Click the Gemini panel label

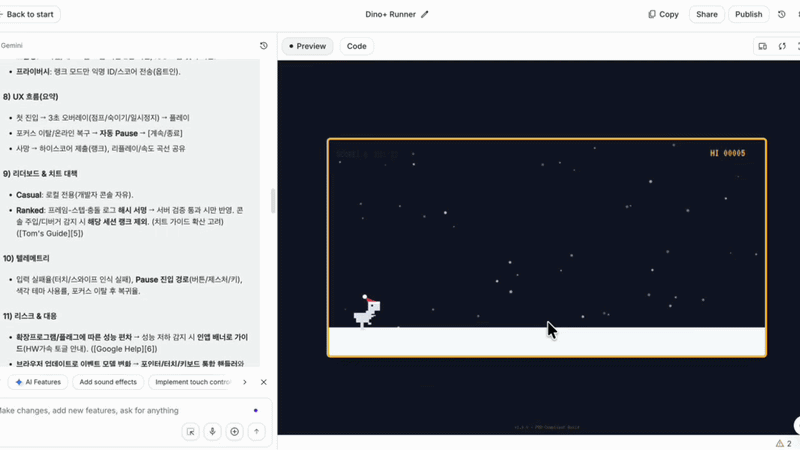[12, 45]
